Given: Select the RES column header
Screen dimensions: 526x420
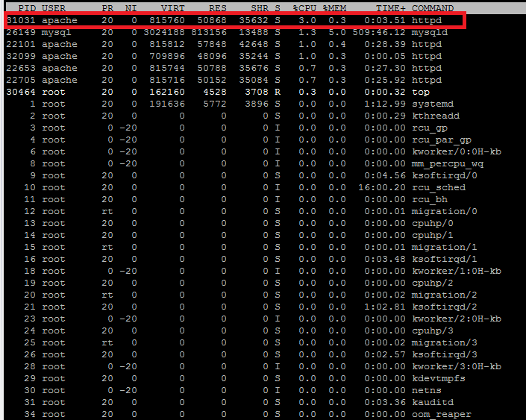Looking at the screenshot, I should (218, 8).
